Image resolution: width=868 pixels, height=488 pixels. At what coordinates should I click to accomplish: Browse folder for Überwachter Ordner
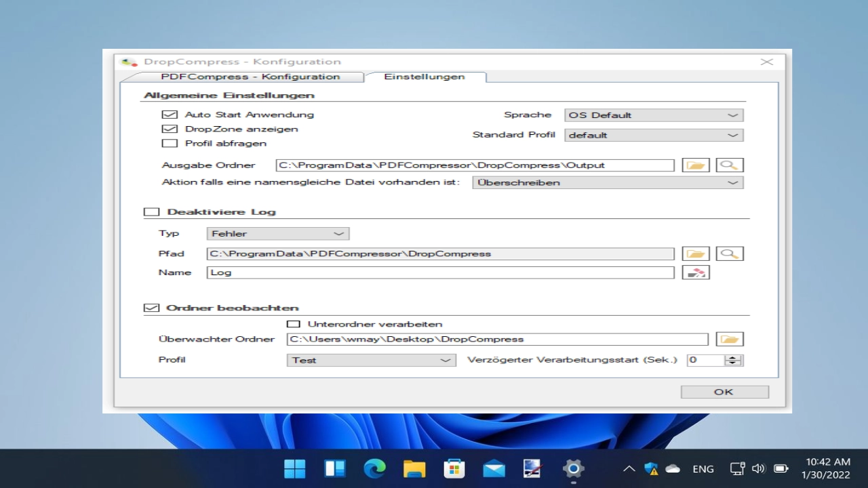[730, 340]
